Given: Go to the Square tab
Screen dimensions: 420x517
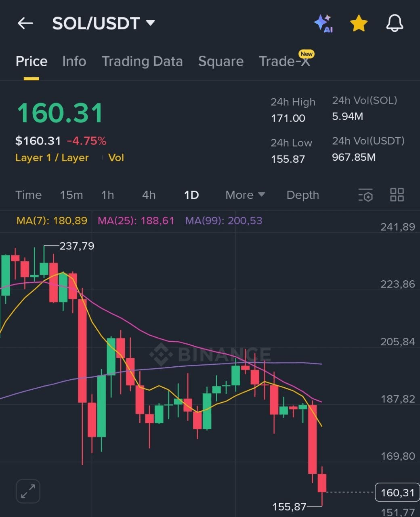Looking at the screenshot, I should [221, 61].
